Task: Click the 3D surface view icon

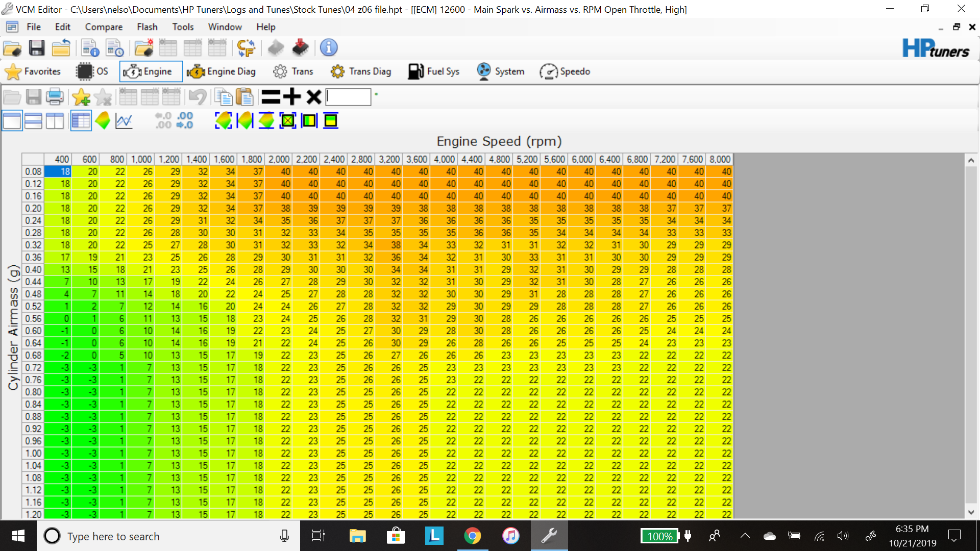Action: (x=103, y=120)
